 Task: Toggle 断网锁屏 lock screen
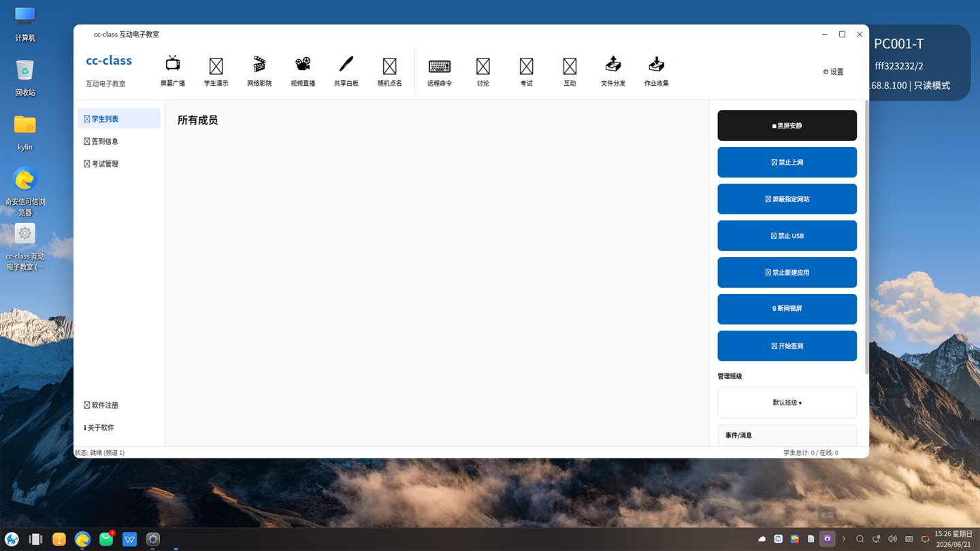pos(787,309)
